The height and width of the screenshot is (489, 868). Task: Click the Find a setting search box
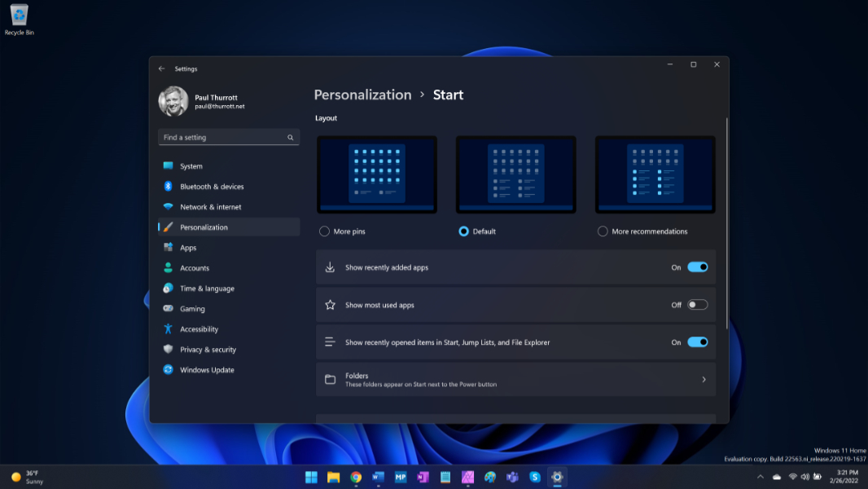[x=221, y=138]
